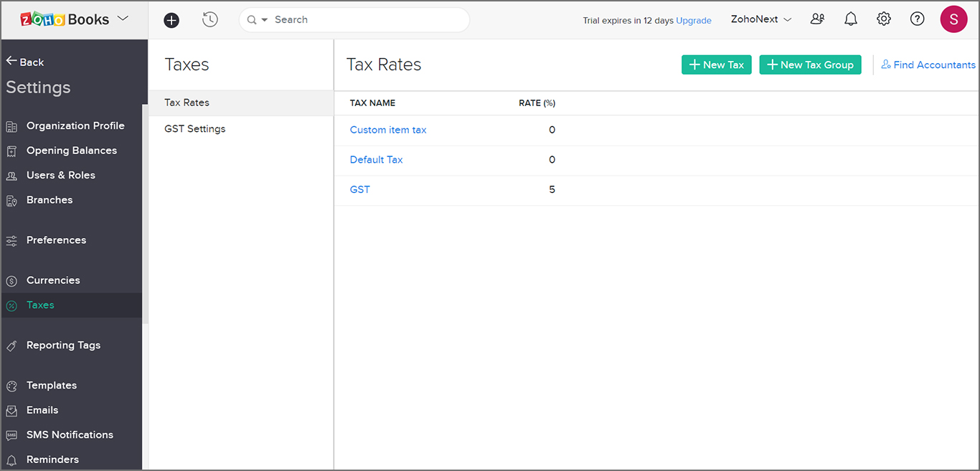Screen dimensions: 980x471
Task: Open the ZohoNext organization dropdown
Action: pyautogui.click(x=760, y=19)
